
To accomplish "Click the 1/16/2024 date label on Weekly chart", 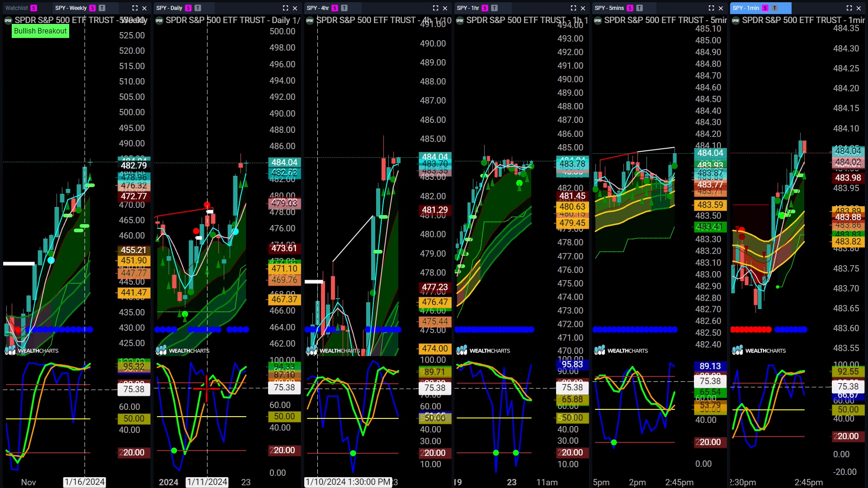I will [x=85, y=482].
